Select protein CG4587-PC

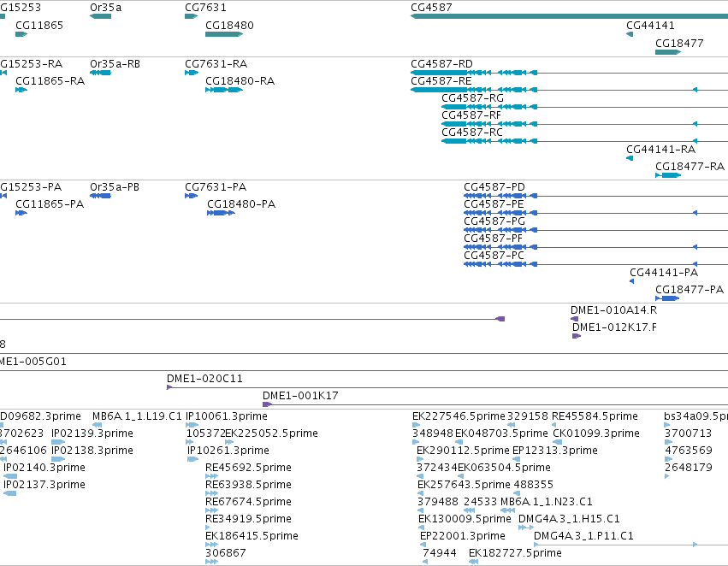coord(595,264)
